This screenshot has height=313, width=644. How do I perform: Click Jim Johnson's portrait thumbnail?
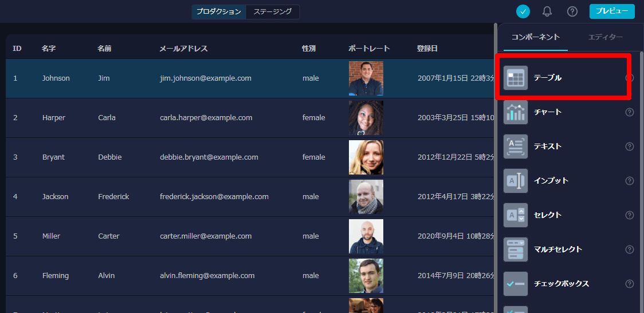(x=366, y=78)
